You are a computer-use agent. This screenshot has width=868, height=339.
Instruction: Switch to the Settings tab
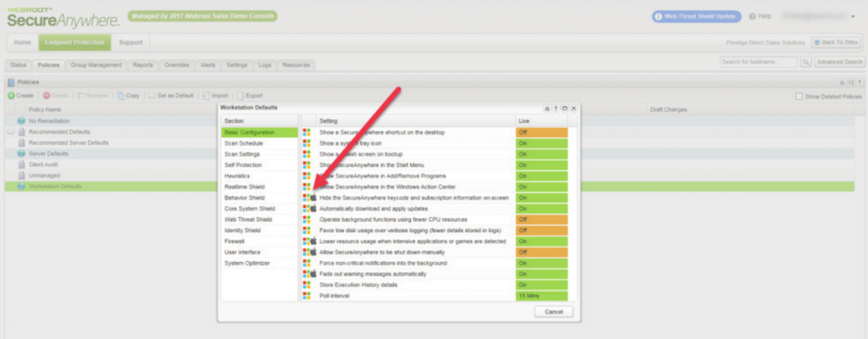pyautogui.click(x=237, y=64)
